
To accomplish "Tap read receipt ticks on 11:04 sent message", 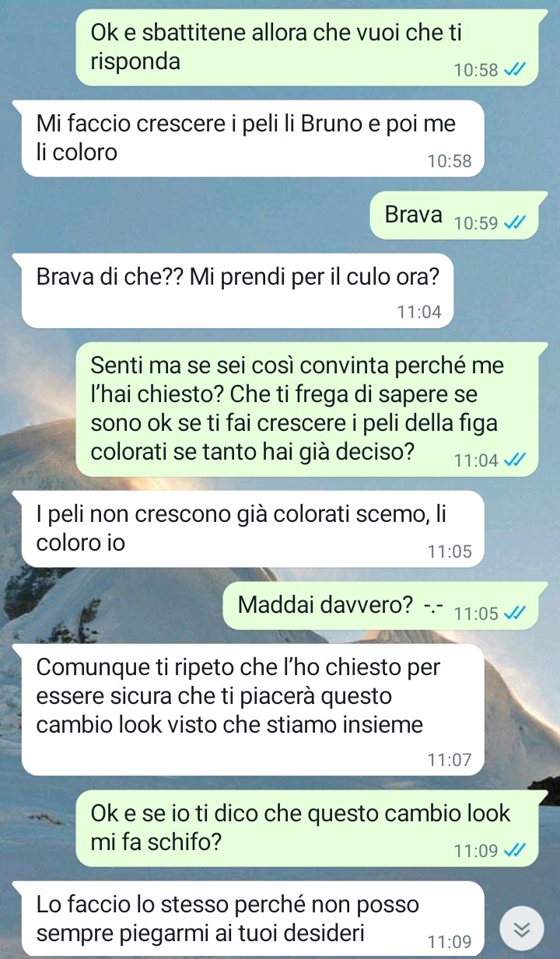I will (x=515, y=460).
